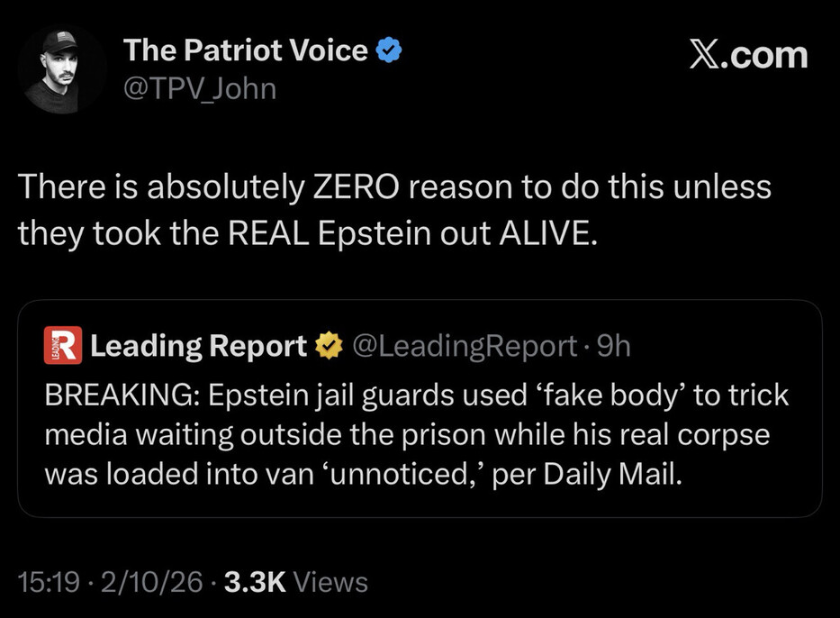
Task: Click the blue verified badge
Action: 389,51
